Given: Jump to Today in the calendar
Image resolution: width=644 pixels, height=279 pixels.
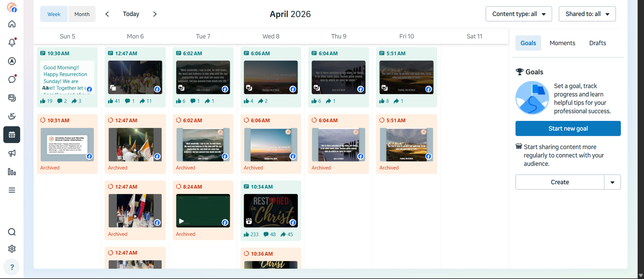Looking at the screenshot, I should click(131, 14).
